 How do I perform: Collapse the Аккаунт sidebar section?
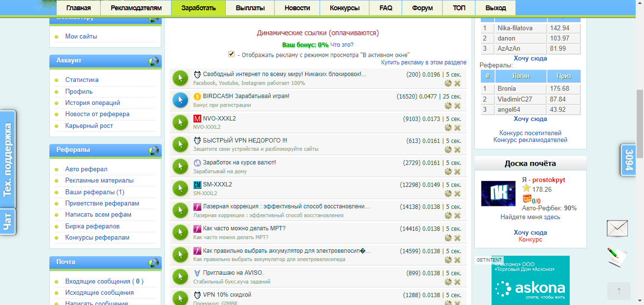point(154,61)
